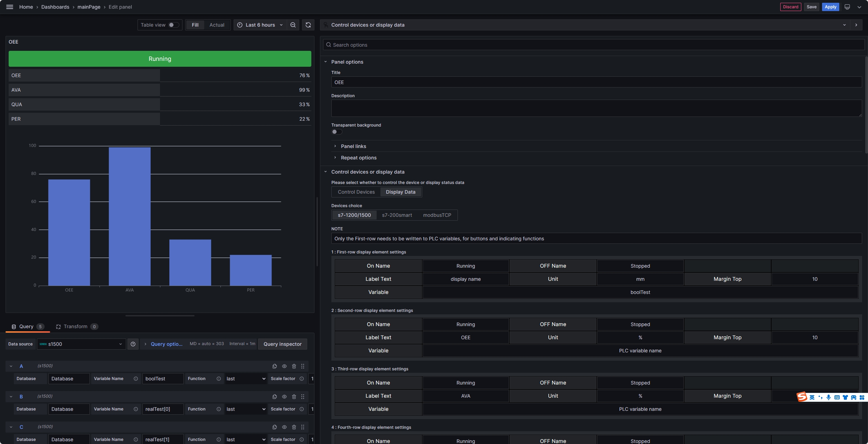
Task: Hide query A response with eye icon
Action: 284,366
